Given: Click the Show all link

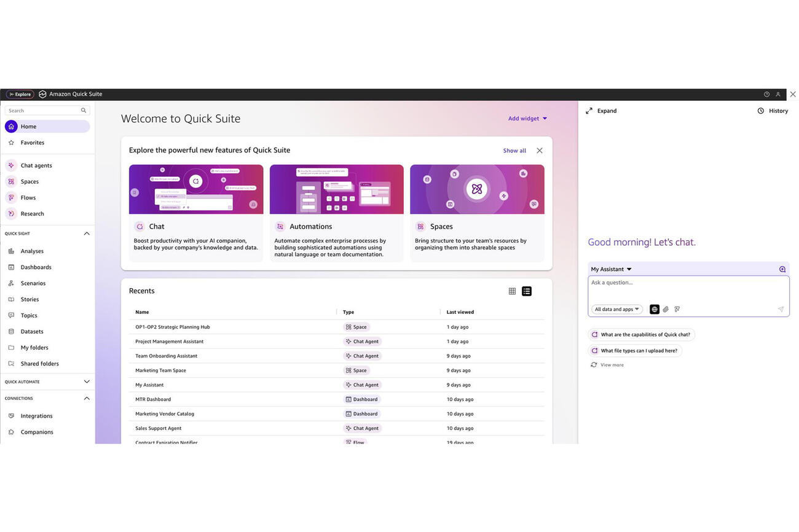Looking at the screenshot, I should pyautogui.click(x=514, y=151).
